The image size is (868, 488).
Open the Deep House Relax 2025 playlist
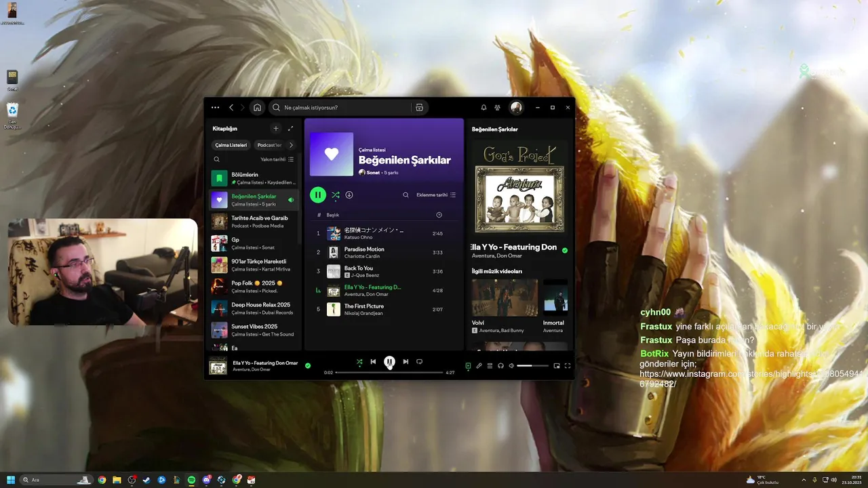coord(254,308)
